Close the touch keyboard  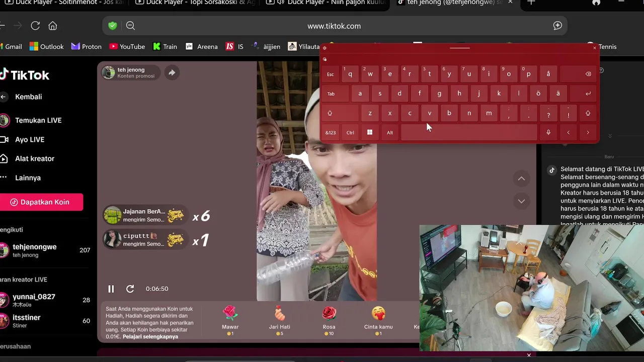pyautogui.click(x=595, y=48)
